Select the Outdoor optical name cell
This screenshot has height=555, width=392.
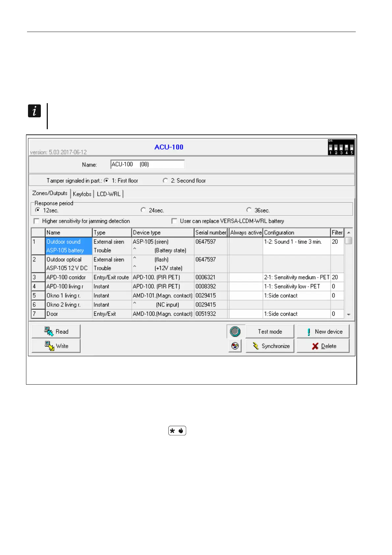tap(69, 259)
